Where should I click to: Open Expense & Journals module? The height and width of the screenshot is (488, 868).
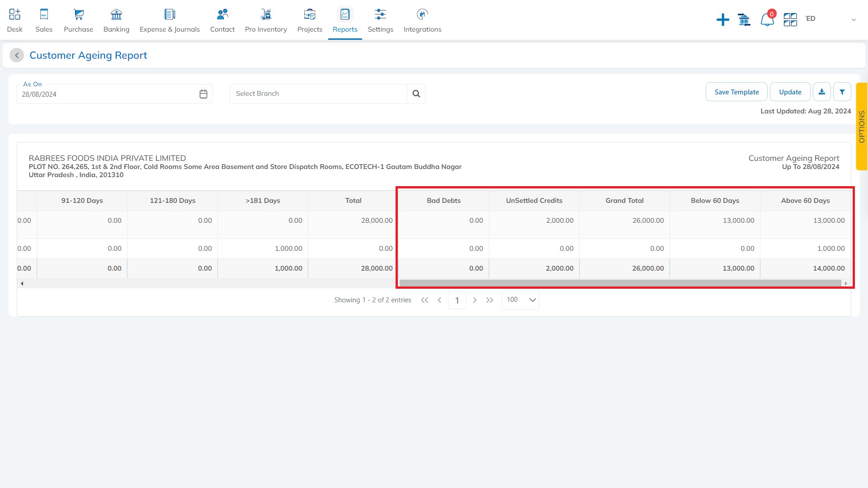[170, 20]
